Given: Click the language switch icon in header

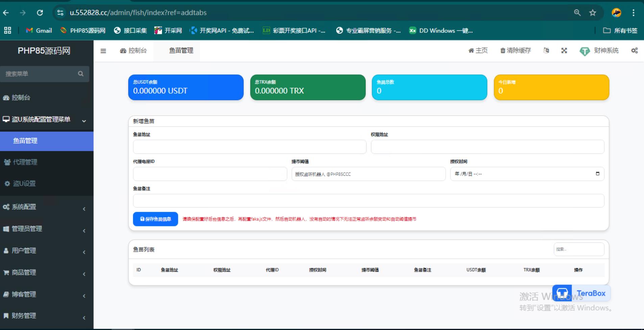Looking at the screenshot, I should pyautogui.click(x=546, y=51).
